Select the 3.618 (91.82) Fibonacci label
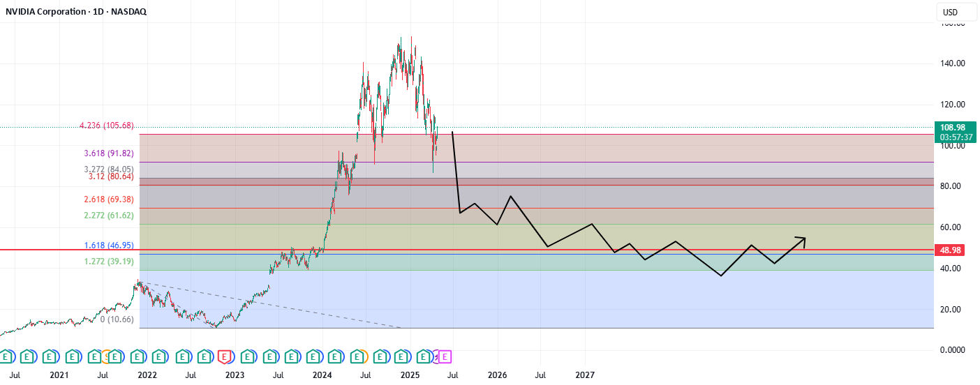This screenshot has width=980, height=385. point(109,153)
